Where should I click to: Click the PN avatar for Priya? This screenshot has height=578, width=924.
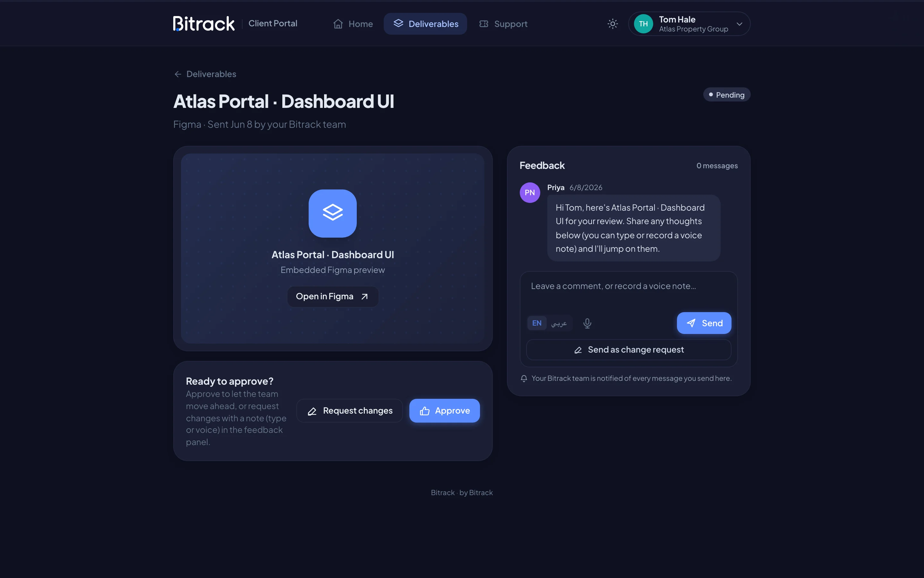[530, 193]
